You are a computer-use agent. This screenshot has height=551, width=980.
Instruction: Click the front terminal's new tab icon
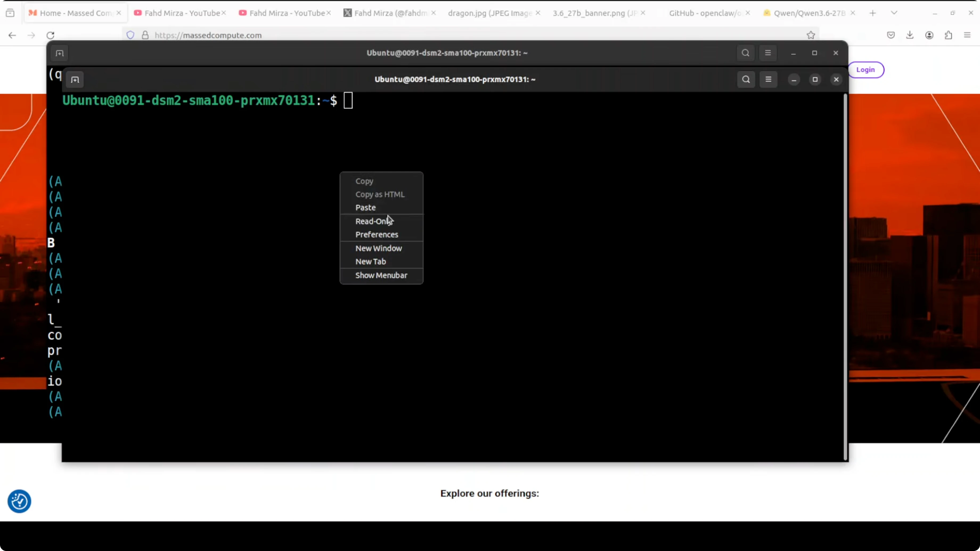pyautogui.click(x=75, y=80)
